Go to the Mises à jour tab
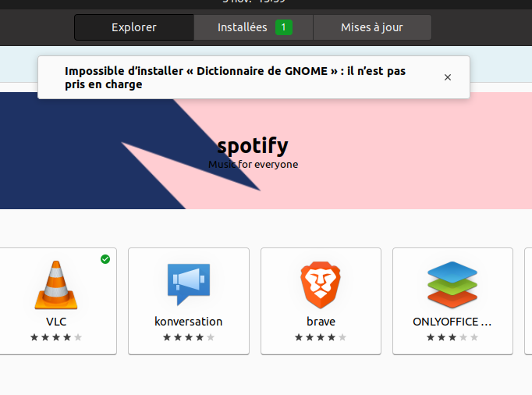 pos(372,27)
